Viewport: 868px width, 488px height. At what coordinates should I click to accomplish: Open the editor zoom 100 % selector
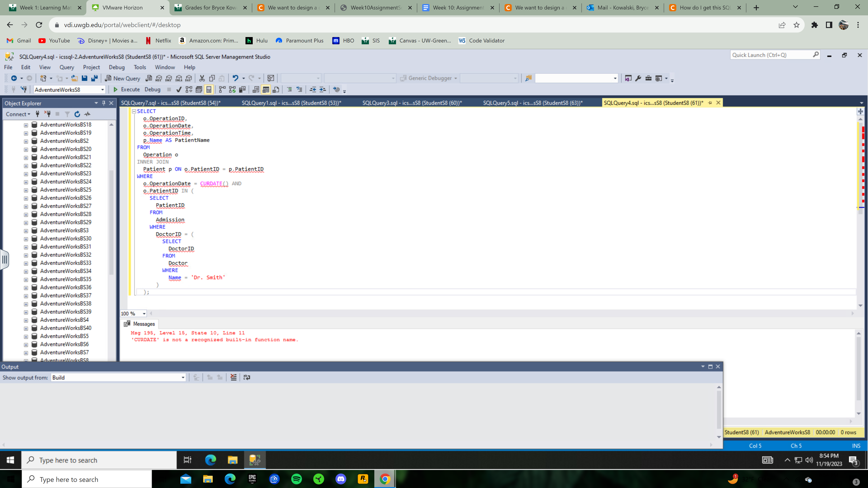coord(144,314)
